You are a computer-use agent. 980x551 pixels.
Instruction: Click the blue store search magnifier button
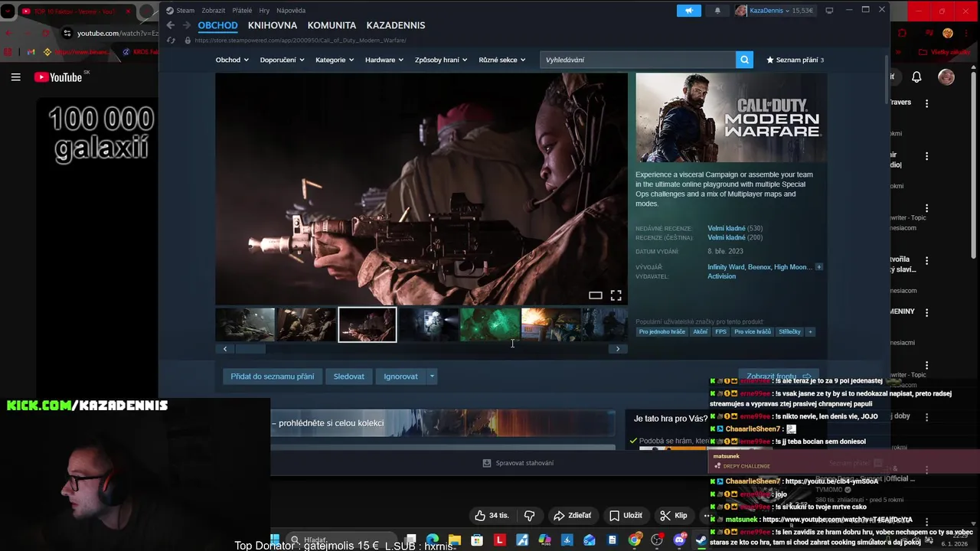click(744, 60)
